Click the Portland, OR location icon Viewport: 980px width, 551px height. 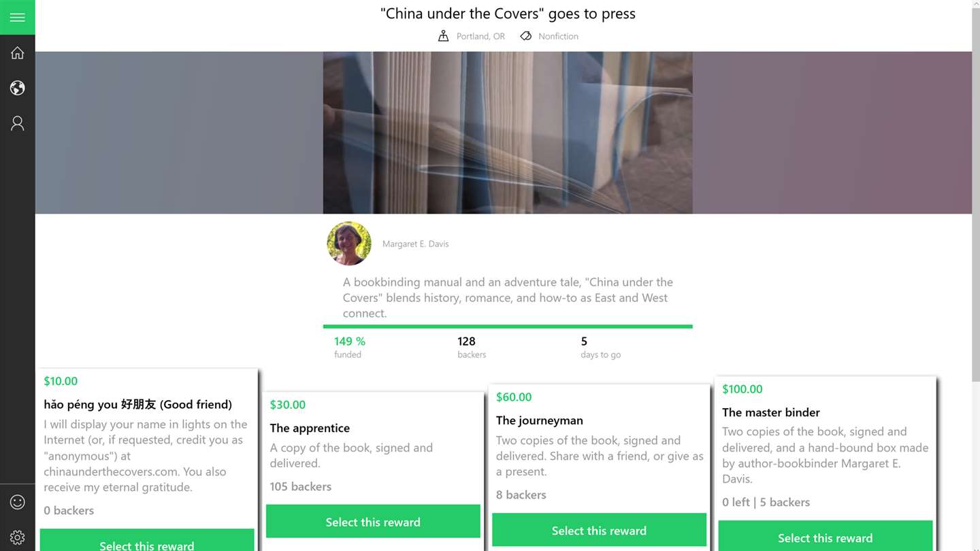point(444,36)
